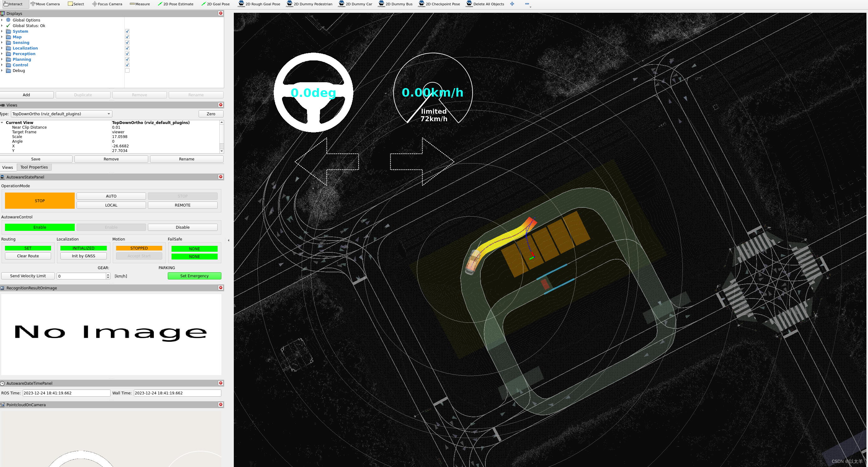Toggle the Planning display checkbox
The height and width of the screenshot is (467, 868).
click(x=127, y=59)
